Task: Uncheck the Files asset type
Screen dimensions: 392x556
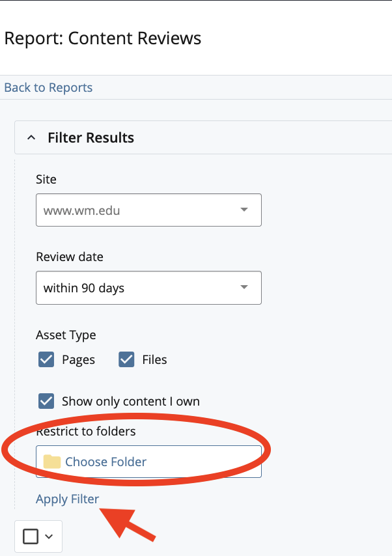Action: [x=126, y=359]
